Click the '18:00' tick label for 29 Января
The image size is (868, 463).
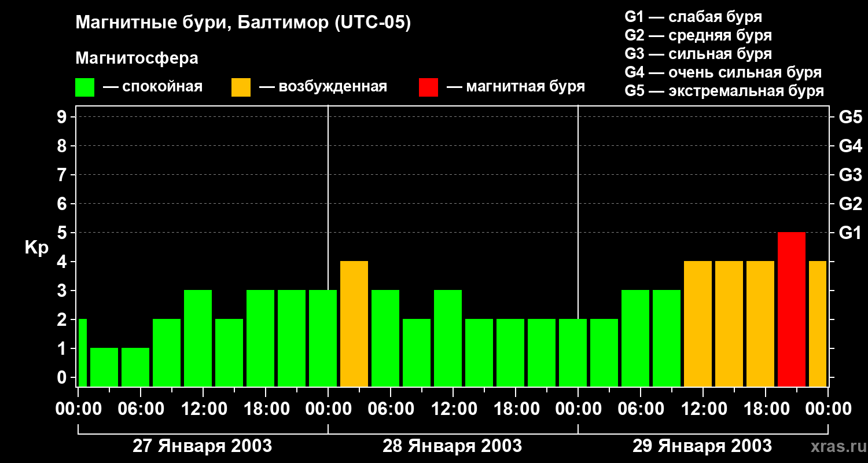coord(766,409)
